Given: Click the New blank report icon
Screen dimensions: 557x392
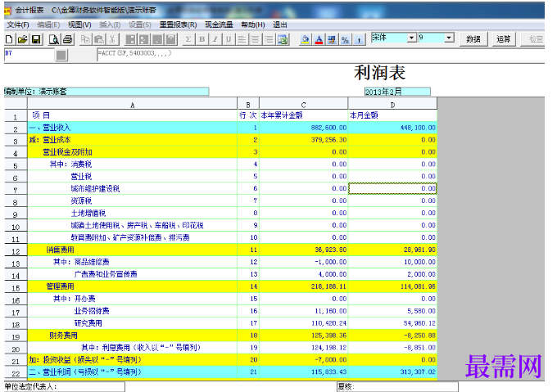Looking at the screenshot, I should [x=10, y=39].
